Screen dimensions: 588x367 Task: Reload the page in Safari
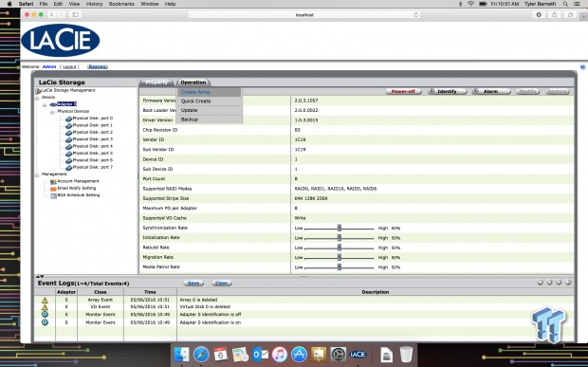coord(416,14)
